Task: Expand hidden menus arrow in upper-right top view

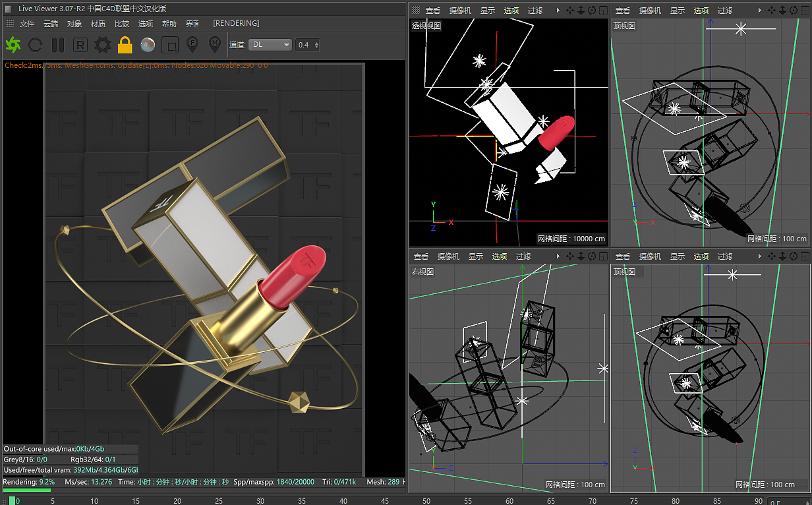Action: [760, 11]
